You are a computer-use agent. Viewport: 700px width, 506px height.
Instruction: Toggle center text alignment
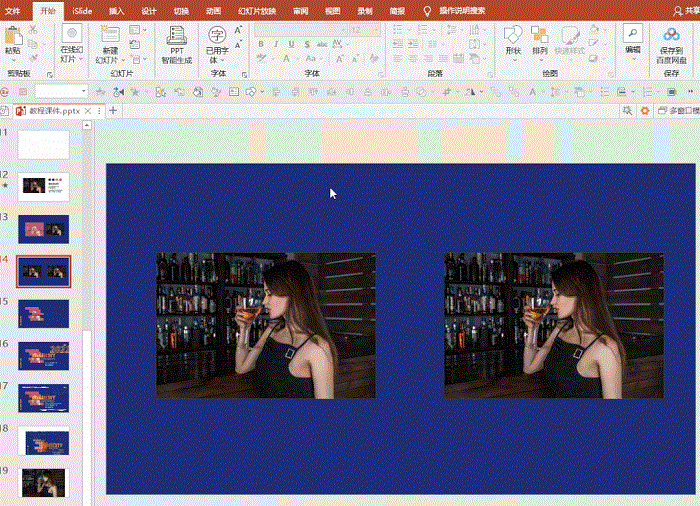[x=413, y=59]
